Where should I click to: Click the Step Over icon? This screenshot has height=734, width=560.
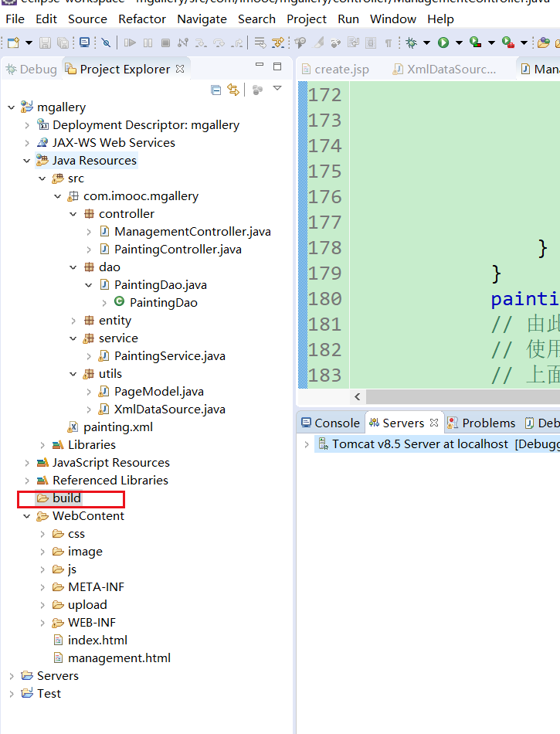(x=219, y=43)
